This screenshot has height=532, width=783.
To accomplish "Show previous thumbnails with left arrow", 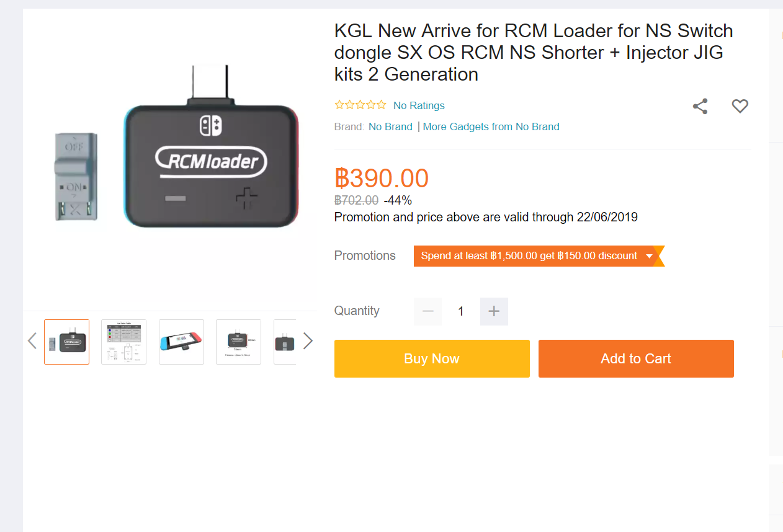I will coord(32,341).
